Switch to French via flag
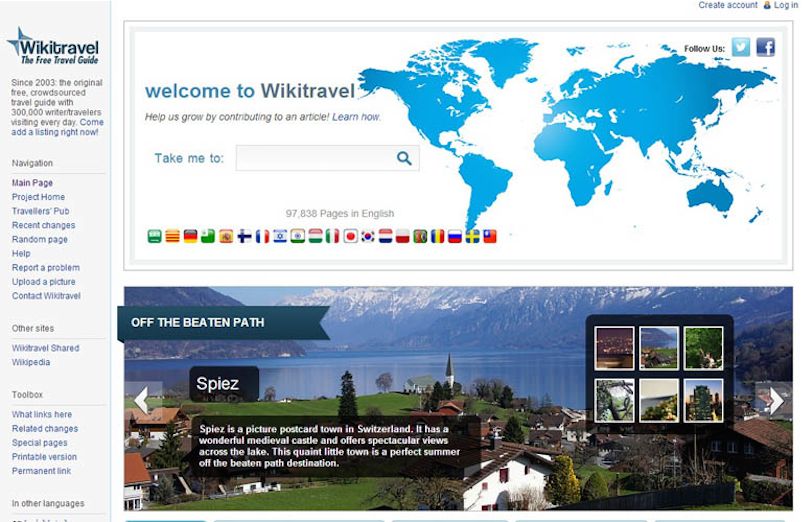The width and height of the screenshot is (802, 522). click(262, 236)
